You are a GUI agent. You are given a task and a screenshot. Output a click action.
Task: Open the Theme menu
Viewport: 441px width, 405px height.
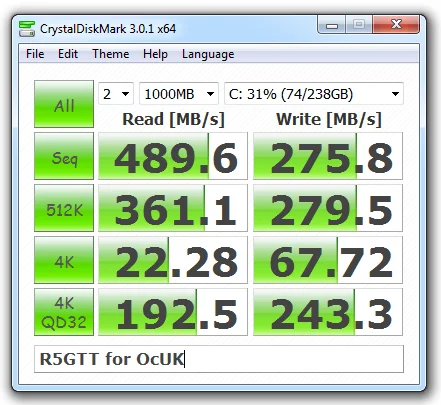click(x=111, y=54)
